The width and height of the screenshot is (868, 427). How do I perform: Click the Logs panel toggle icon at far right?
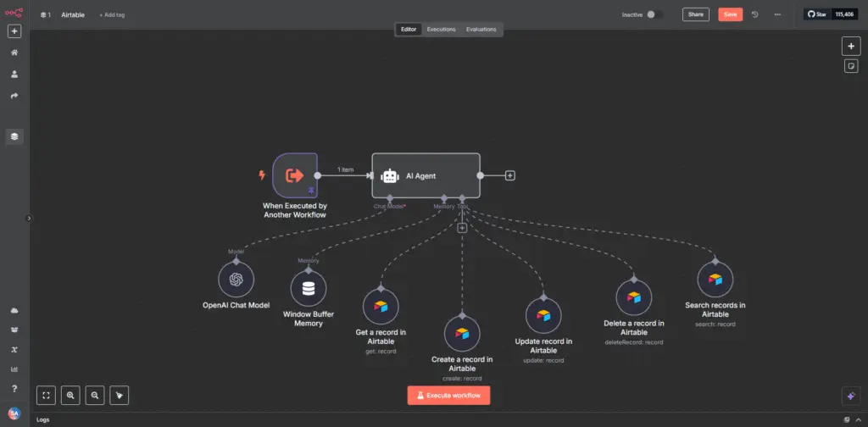860,420
